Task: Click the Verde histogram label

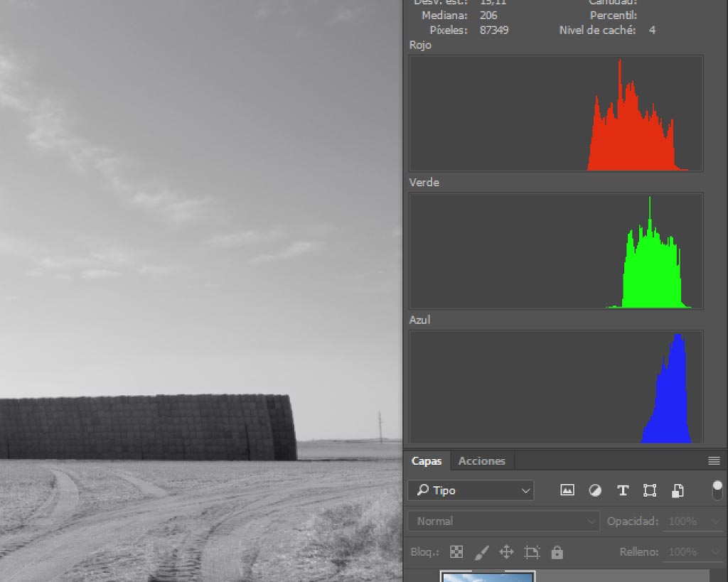Action: [424, 183]
